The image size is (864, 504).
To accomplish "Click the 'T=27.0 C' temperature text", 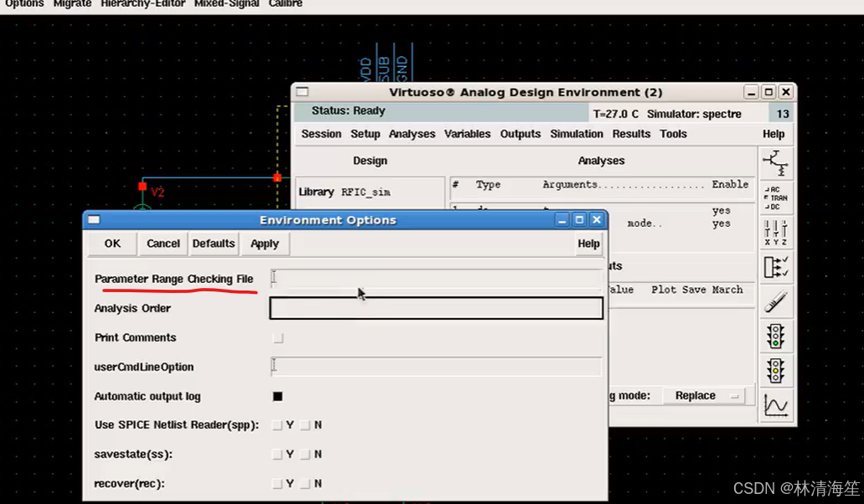I will pyautogui.click(x=615, y=114).
